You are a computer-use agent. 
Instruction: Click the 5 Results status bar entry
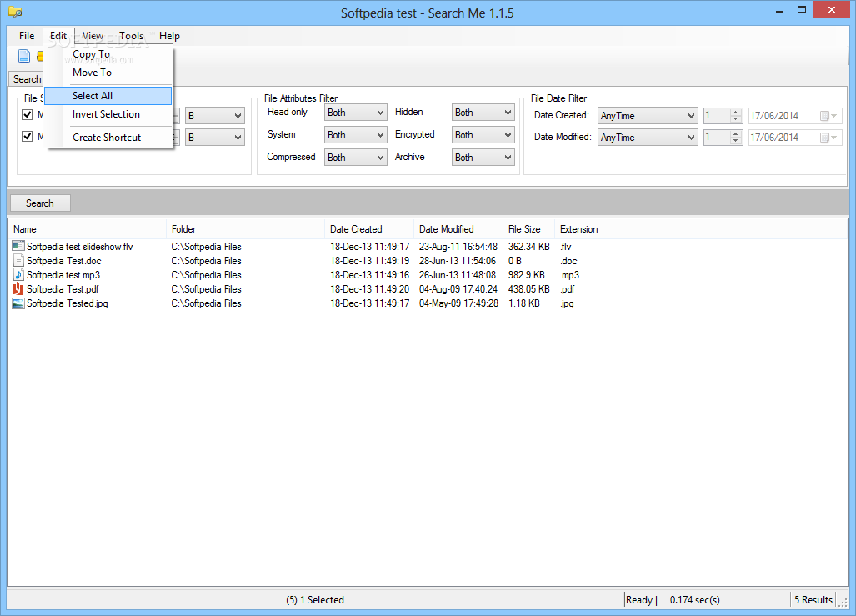click(813, 599)
